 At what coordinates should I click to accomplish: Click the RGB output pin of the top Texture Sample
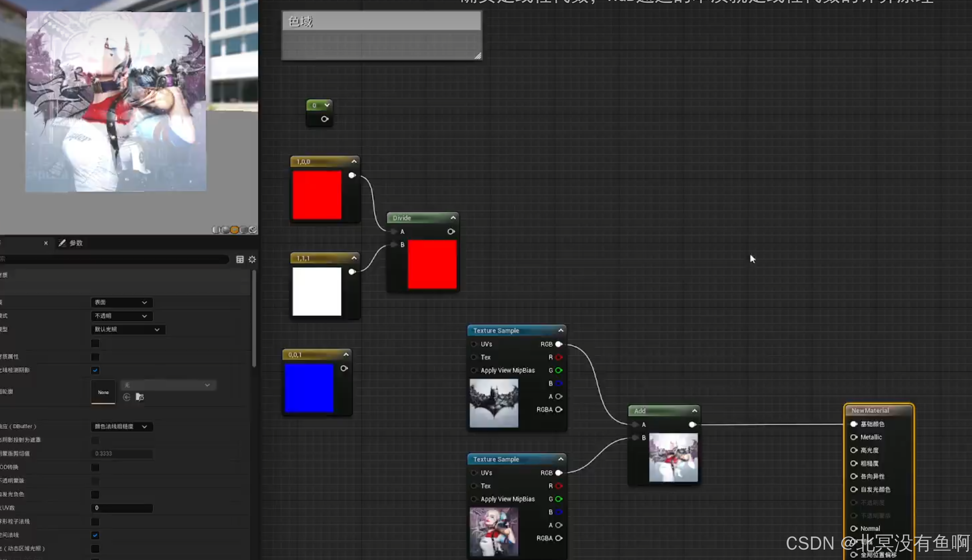(559, 344)
